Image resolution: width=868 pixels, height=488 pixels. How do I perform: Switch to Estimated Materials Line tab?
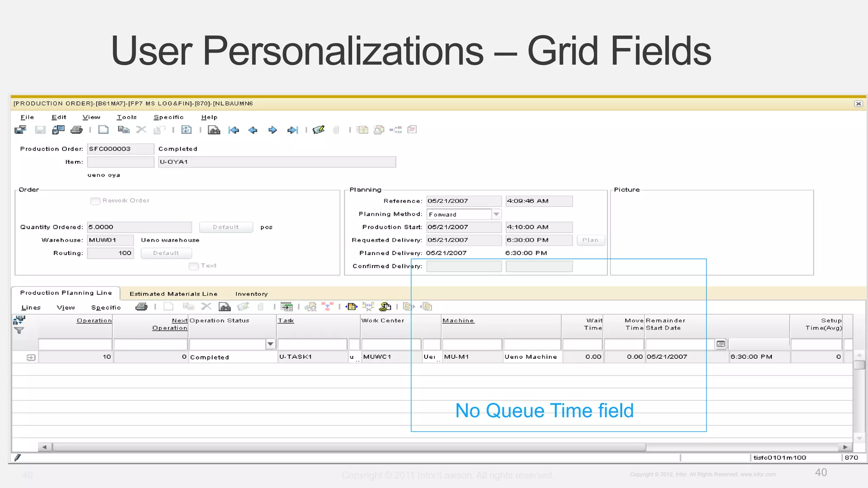(173, 294)
